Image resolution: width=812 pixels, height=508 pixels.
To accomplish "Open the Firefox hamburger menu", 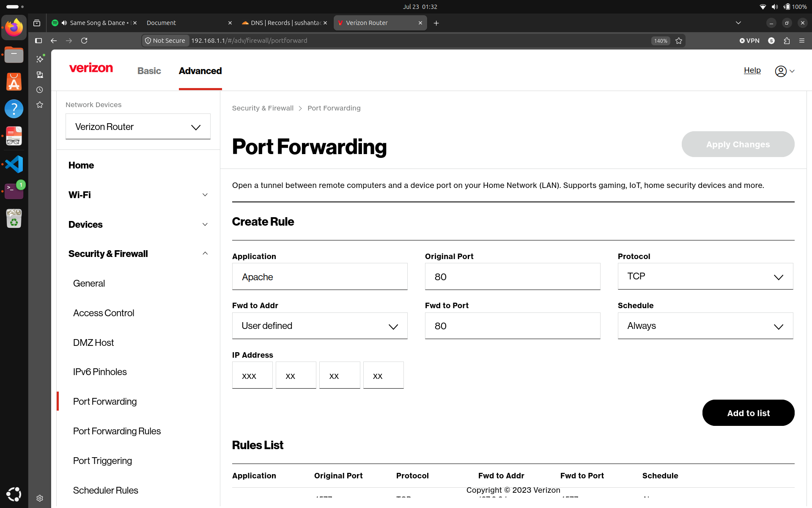I will [x=802, y=41].
